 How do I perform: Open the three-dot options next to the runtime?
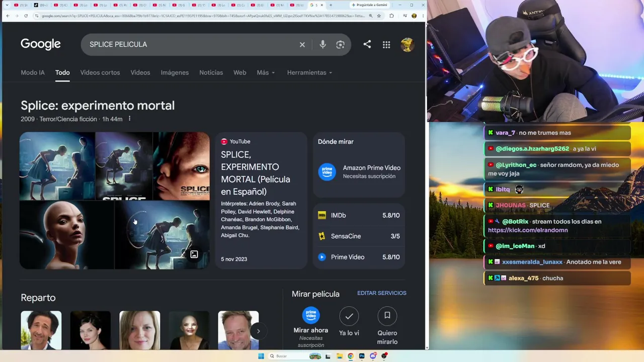click(x=129, y=119)
